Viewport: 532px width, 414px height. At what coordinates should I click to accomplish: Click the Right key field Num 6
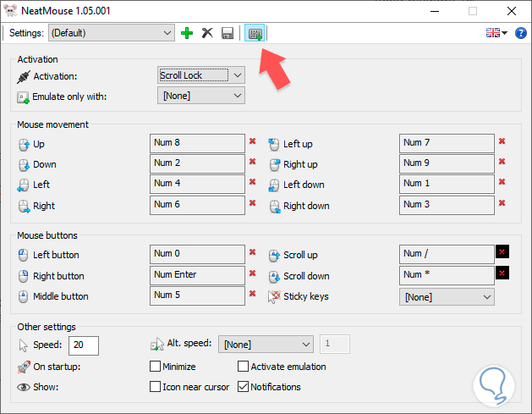[197, 205]
